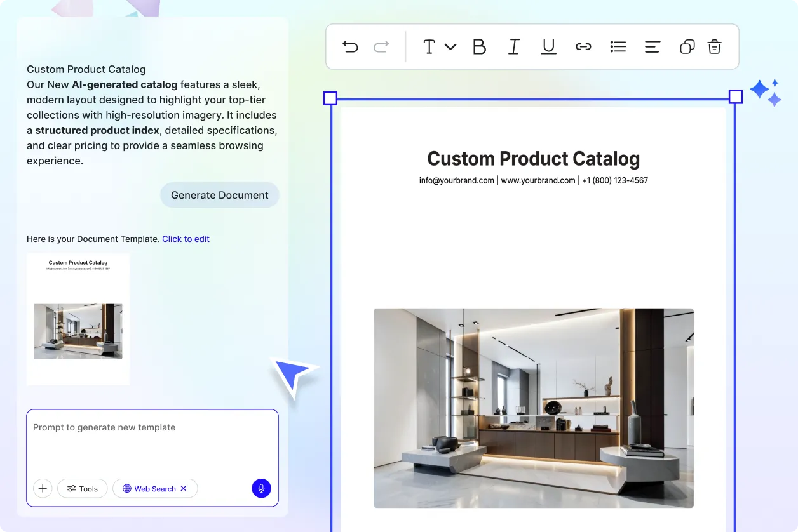Open attachments with the plus button
Screen dimensions: 798x532
[43, 488]
